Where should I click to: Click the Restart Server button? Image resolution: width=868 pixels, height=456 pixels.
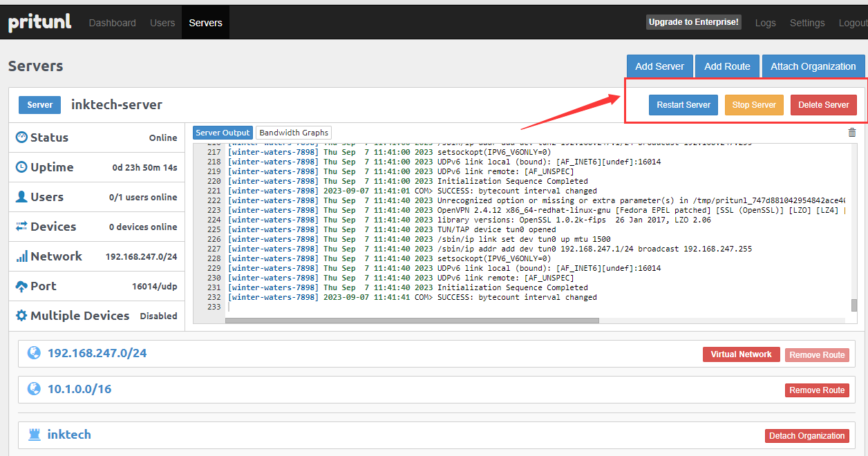click(683, 105)
